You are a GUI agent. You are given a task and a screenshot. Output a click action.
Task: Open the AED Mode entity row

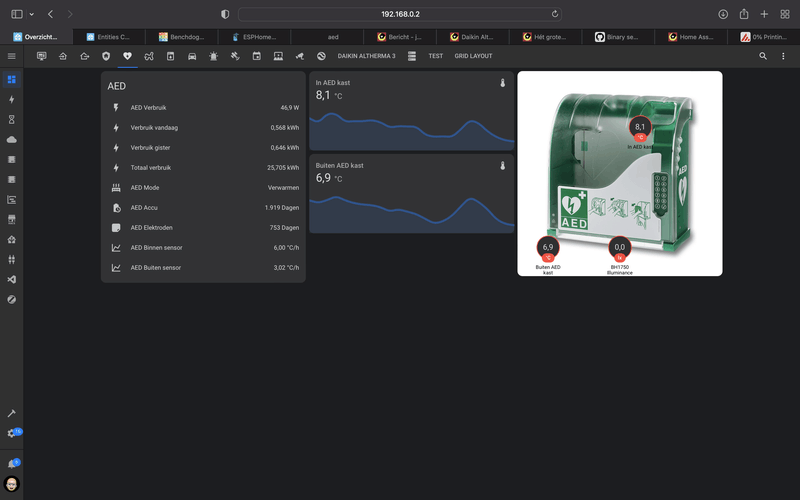coord(203,188)
